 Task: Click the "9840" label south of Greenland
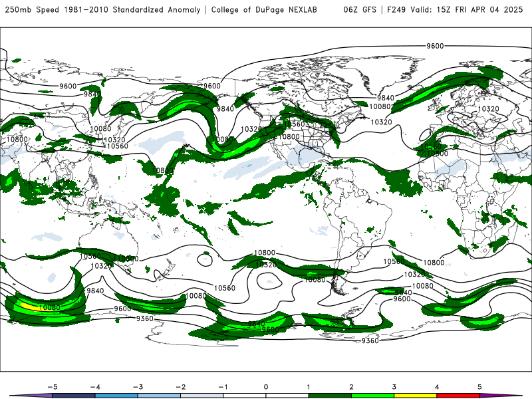point(386,98)
